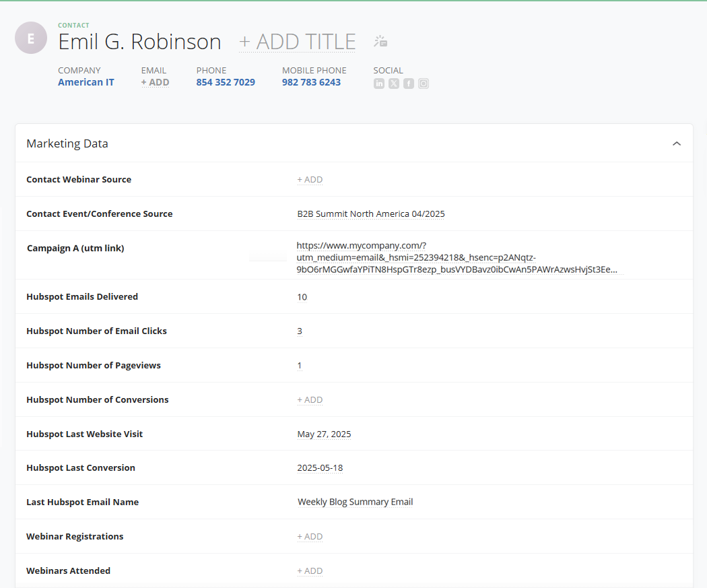Add a Webinars Attended value
The height and width of the screenshot is (588, 707).
310,570
